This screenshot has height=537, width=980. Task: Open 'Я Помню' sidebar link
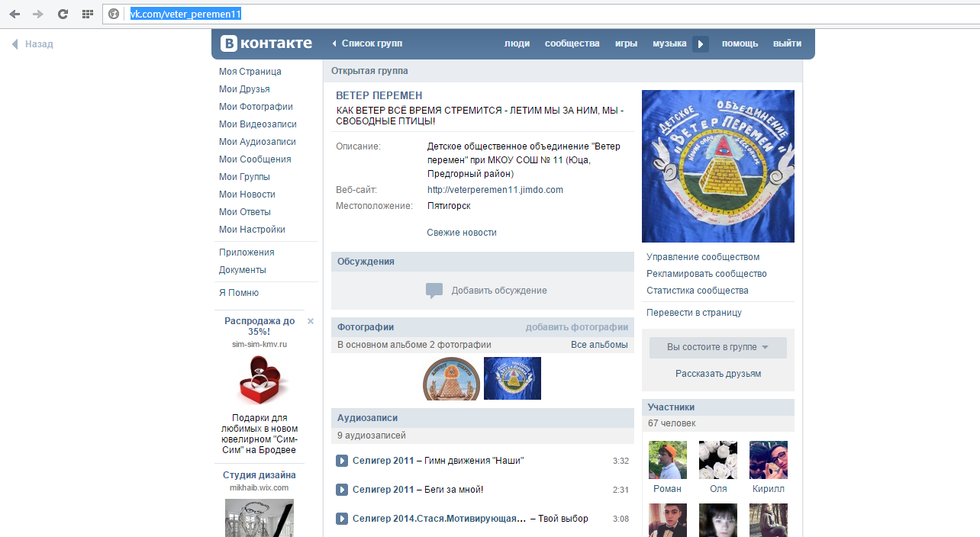point(239,293)
